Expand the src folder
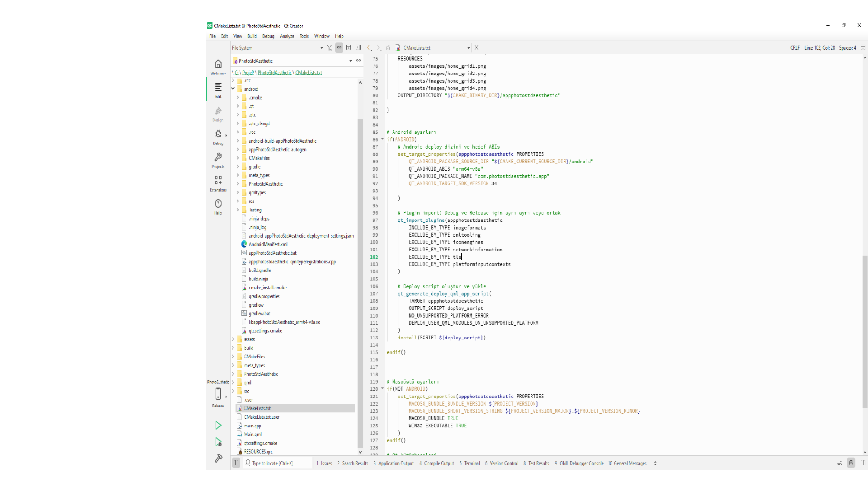The image size is (868, 477). tap(233, 391)
